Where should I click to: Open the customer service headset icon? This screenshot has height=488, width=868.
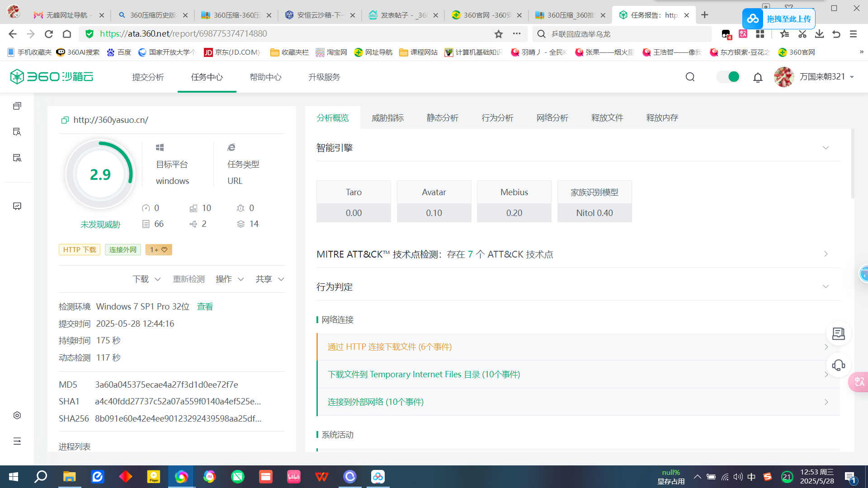(839, 365)
